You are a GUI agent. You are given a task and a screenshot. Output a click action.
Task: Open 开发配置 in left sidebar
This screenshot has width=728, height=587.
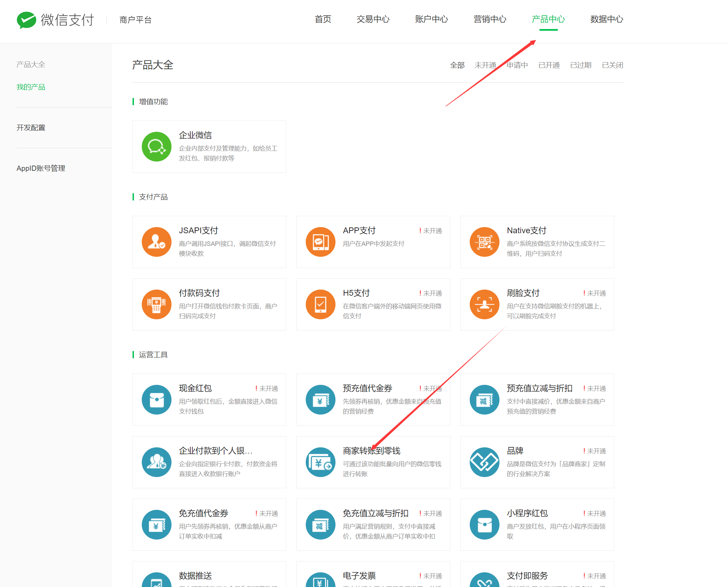pyautogui.click(x=31, y=128)
